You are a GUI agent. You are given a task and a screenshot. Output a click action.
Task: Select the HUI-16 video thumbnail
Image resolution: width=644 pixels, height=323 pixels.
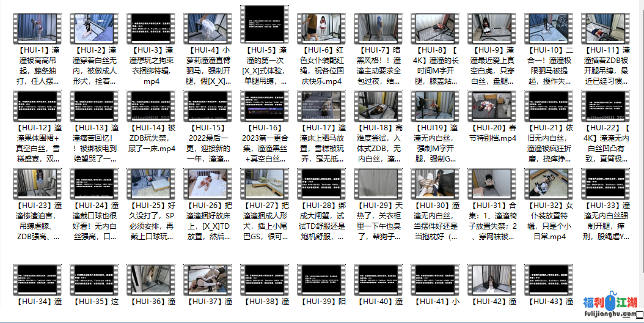[x=266, y=106]
